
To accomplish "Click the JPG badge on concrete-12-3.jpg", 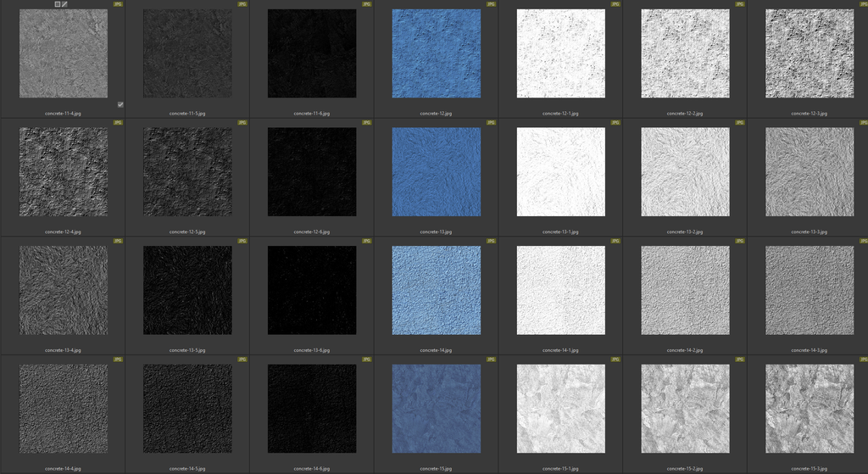I will click(862, 4).
